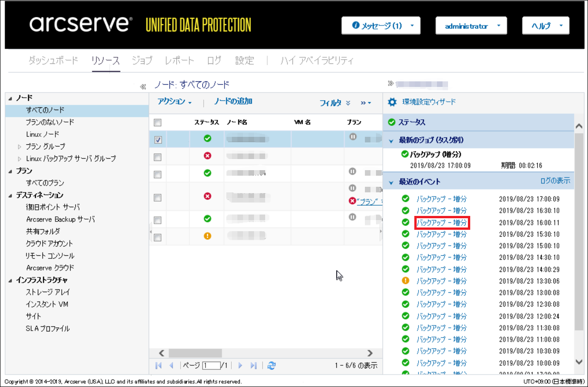Switch to the ハイ アベイラビリティ tab

317,61
